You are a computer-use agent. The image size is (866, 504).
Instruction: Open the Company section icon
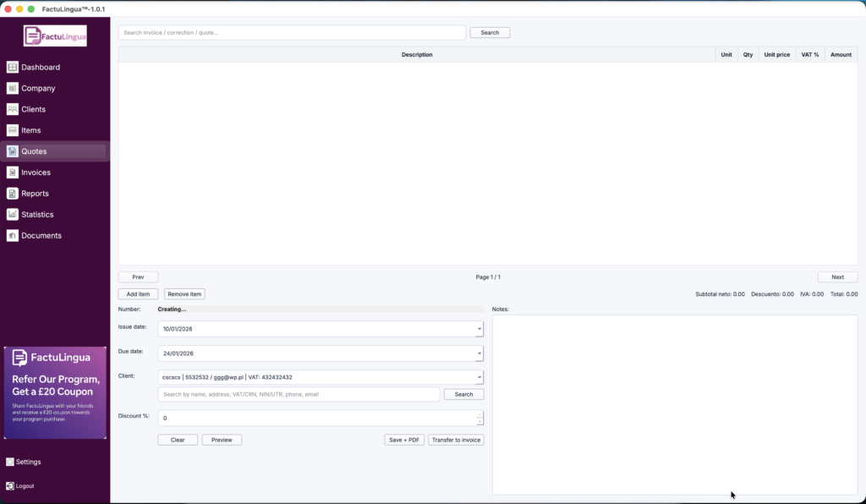pyautogui.click(x=13, y=88)
